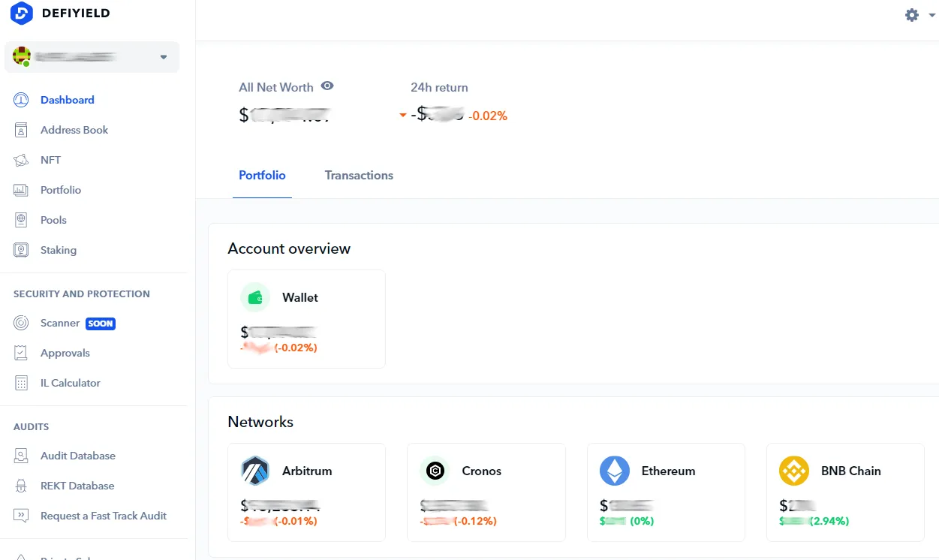Expand the account selector dropdown arrow
The width and height of the screenshot is (939, 560).
[164, 57]
